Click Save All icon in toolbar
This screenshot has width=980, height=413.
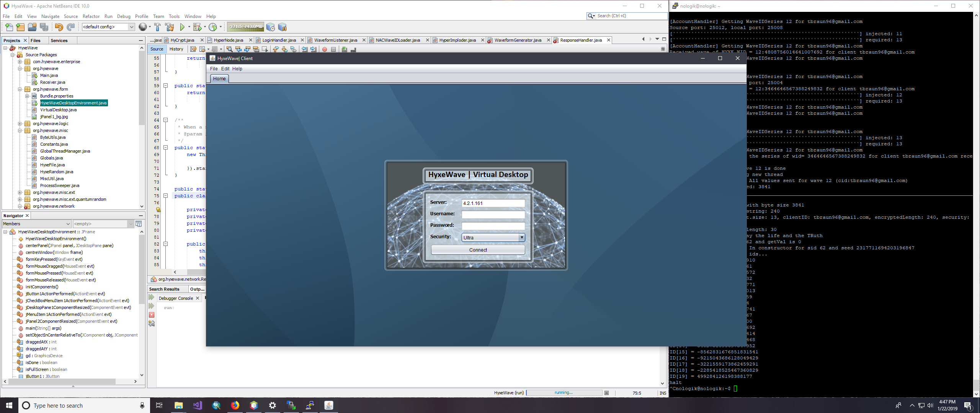tap(44, 27)
